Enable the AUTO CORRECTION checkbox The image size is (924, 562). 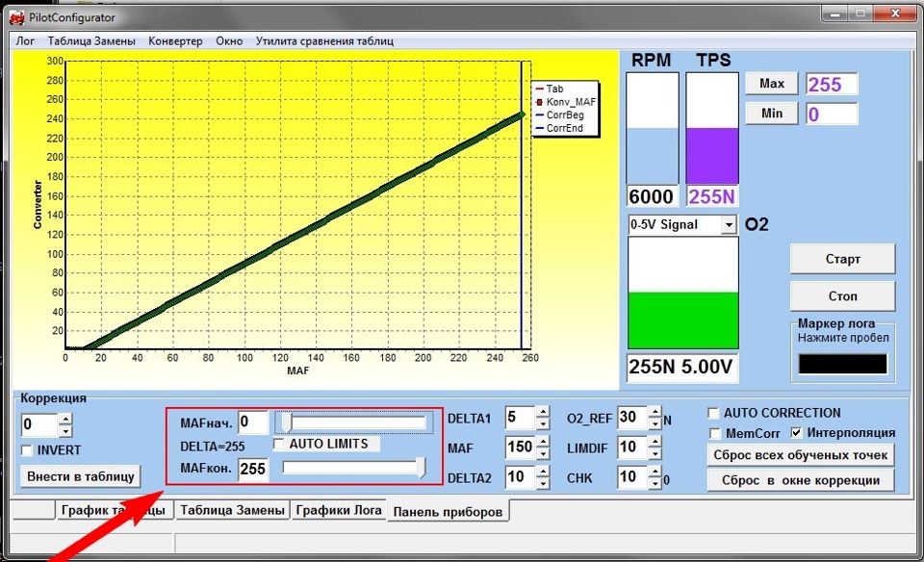713,413
